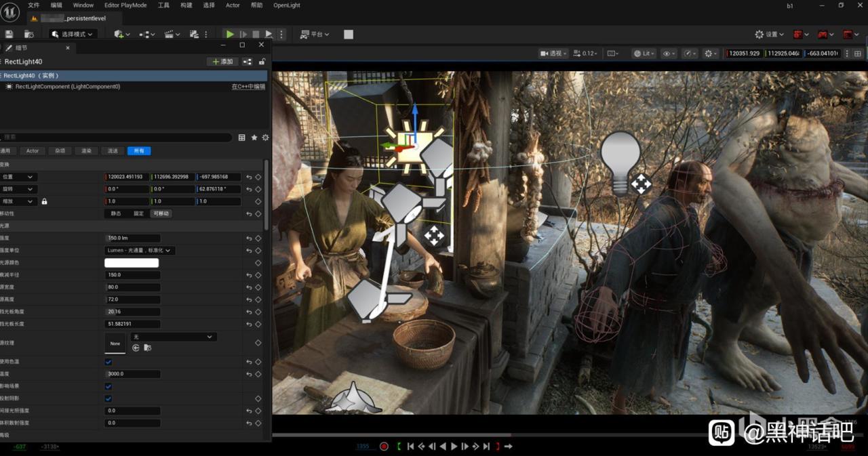Click the frame skip button in toolbar
The width and height of the screenshot is (868, 456).
tap(243, 34)
